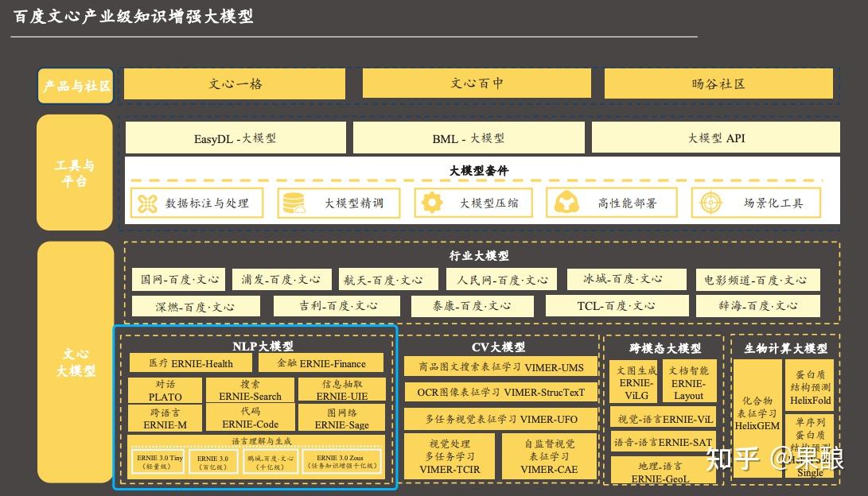Screen dimensions: 868x496
Task: Select the 人民网-百度·文心 industry model
Action: (x=501, y=279)
